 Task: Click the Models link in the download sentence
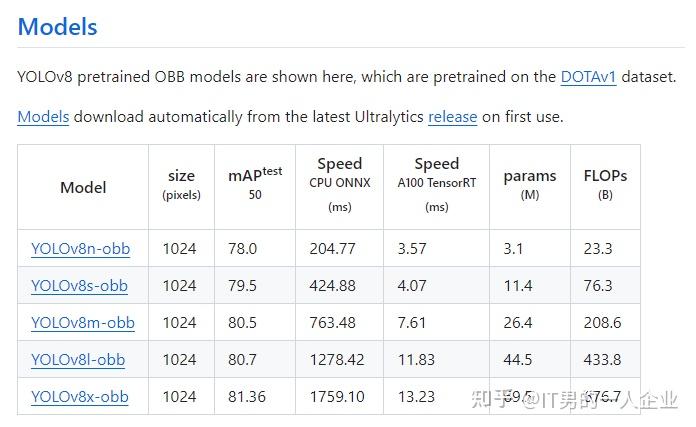tap(43, 116)
